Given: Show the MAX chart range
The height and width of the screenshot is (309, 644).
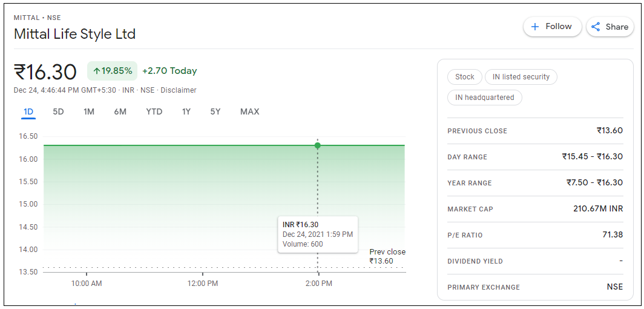Looking at the screenshot, I should [x=250, y=111].
